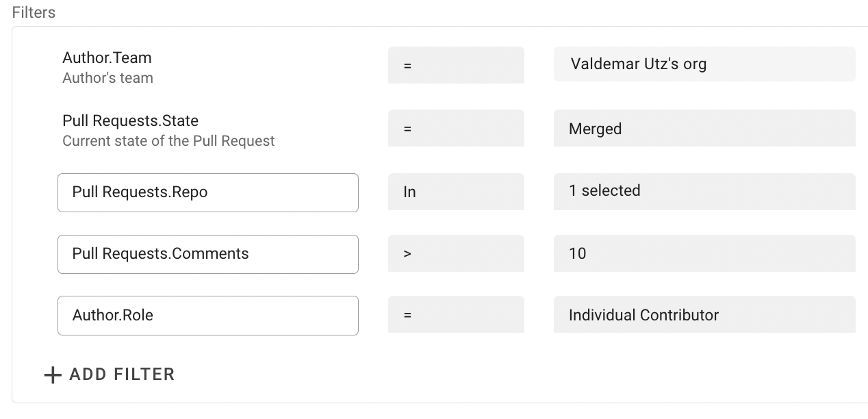Click the Pull Requests.State filter label
868x419 pixels.
coord(130,121)
